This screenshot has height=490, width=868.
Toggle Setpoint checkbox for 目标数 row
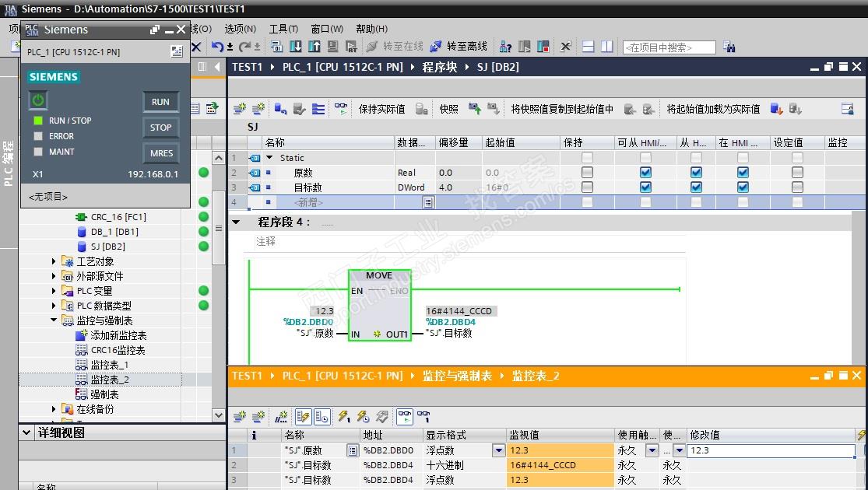[x=797, y=187]
